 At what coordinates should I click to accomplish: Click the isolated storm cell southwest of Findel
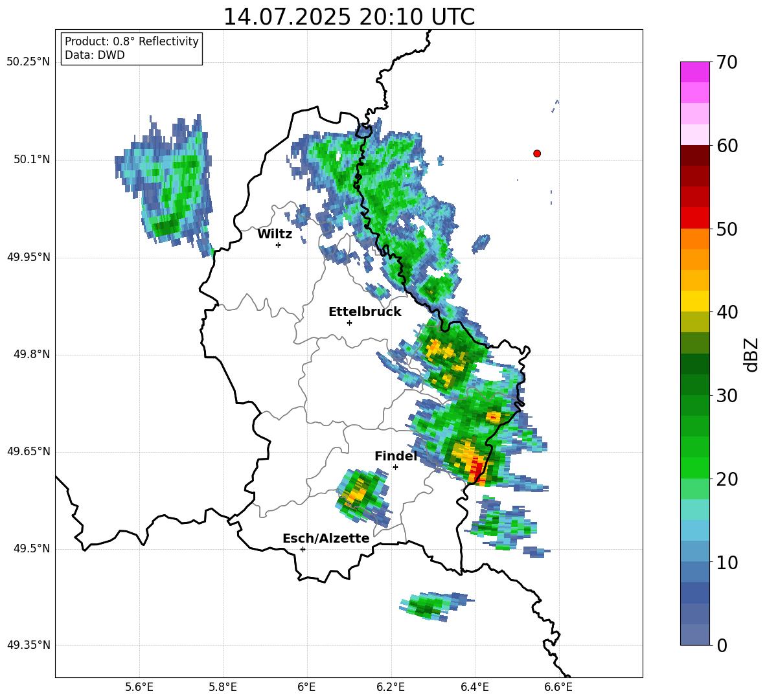pyautogui.click(x=363, y=496)
